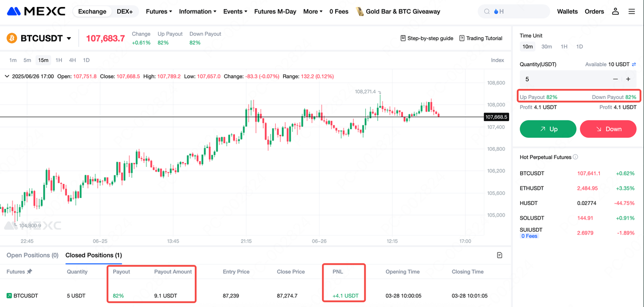
Task: Open Gold Bar & BTC Giveaway promotion
Action: tap(403, 12)
